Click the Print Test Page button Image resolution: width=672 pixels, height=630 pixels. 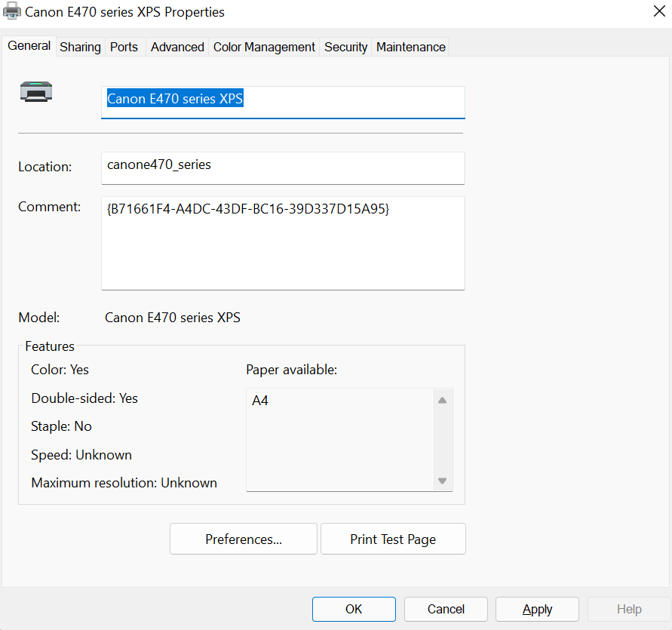pyautogui.click(x=393, y=539)
